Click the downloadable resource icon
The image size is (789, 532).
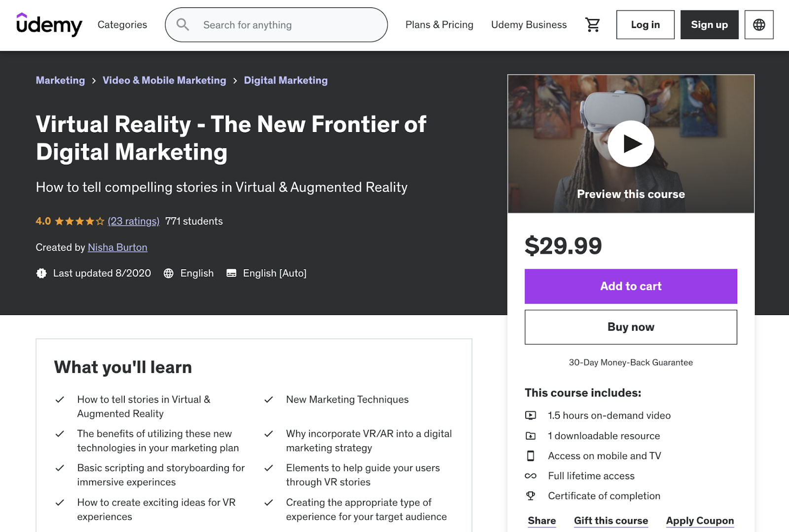(x=531, y=435)
